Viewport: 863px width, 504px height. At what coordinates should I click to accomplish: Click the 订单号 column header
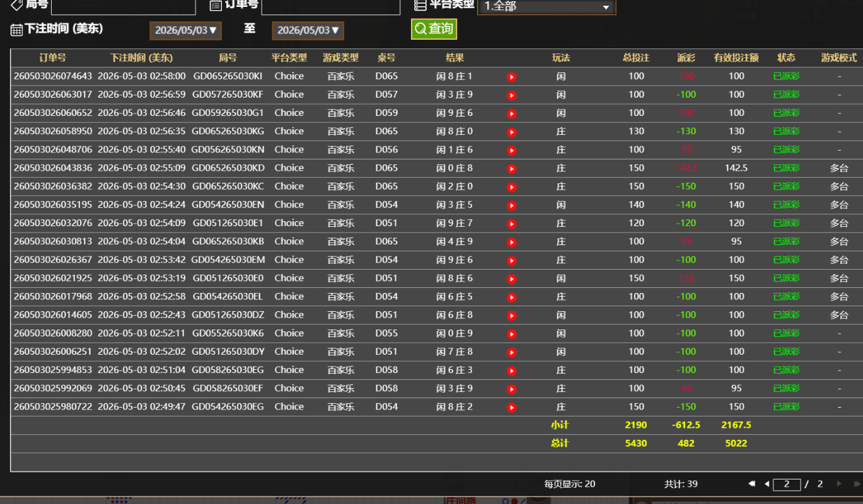click(52, 58)
